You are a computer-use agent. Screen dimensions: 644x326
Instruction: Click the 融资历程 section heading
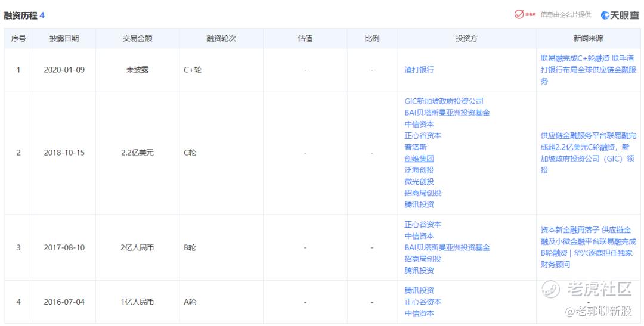pos(20,15)
